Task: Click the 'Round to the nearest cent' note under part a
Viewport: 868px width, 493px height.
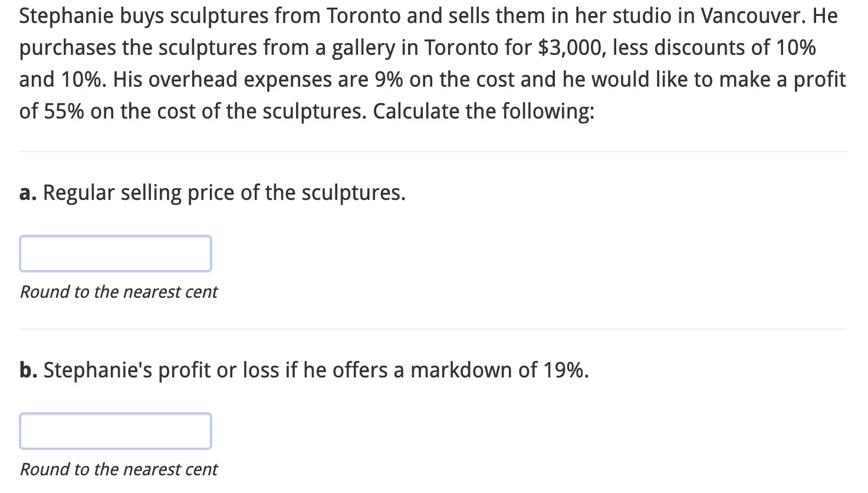Action: point(118,292)
